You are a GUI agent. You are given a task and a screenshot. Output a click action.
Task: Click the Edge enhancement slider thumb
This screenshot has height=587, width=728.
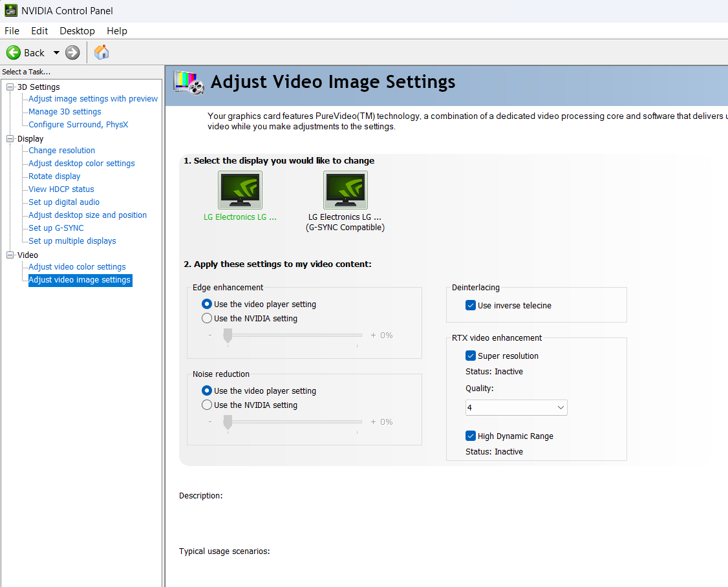point(228,336)
